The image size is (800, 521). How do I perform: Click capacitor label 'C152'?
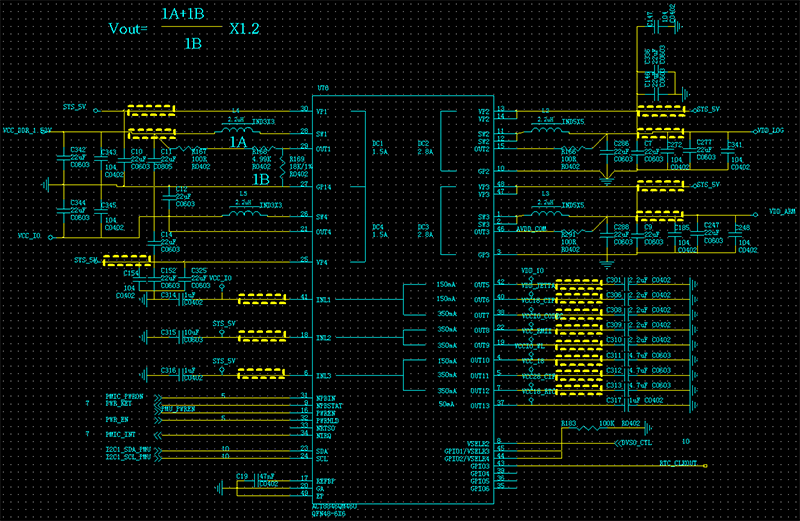click(168, 271)
